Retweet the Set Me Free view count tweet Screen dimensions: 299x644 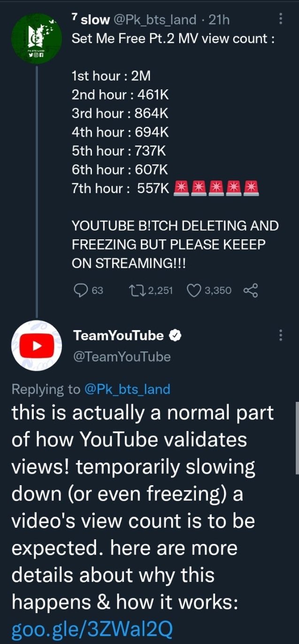(138, 291)
